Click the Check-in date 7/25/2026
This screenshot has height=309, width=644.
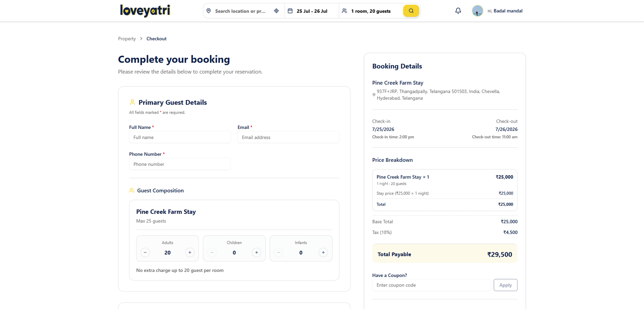pos(383,129)
